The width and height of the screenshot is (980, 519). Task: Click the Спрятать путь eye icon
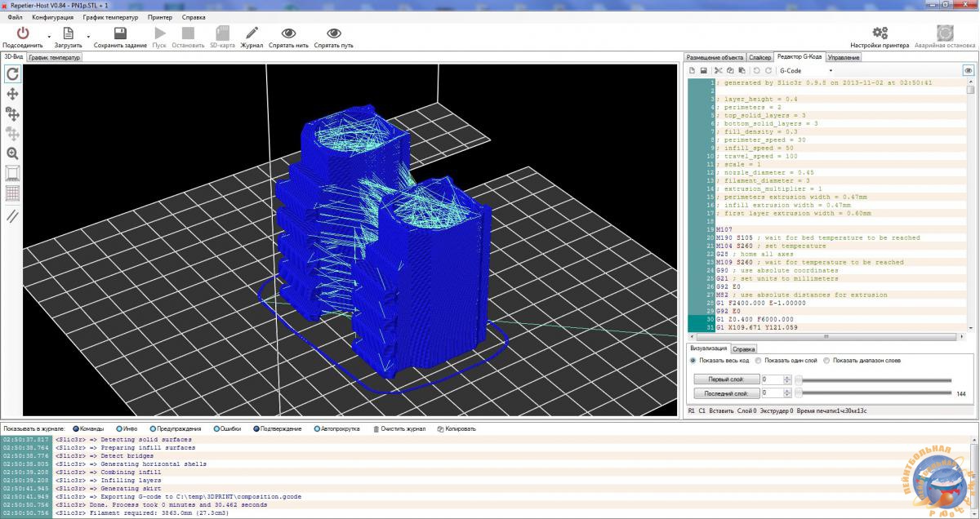click(x=333, y=33)
